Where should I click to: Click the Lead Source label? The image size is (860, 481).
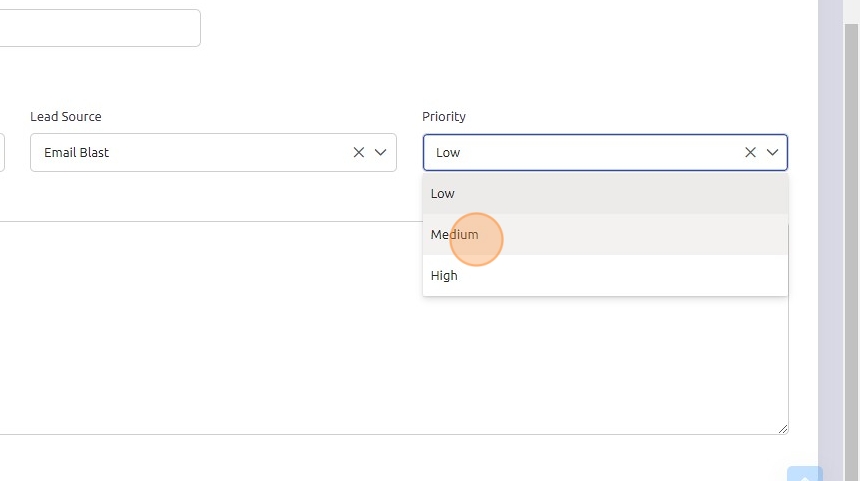coord(65,117)
